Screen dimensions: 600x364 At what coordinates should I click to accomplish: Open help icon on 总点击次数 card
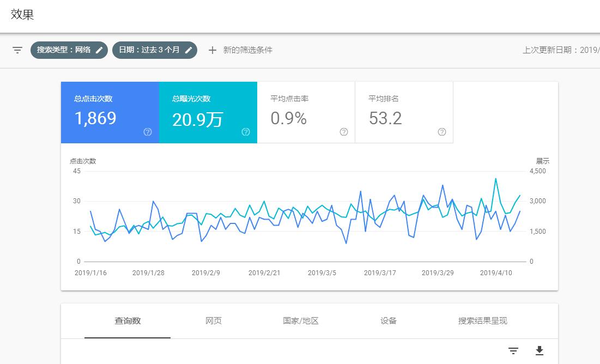[x=148, y=132]
